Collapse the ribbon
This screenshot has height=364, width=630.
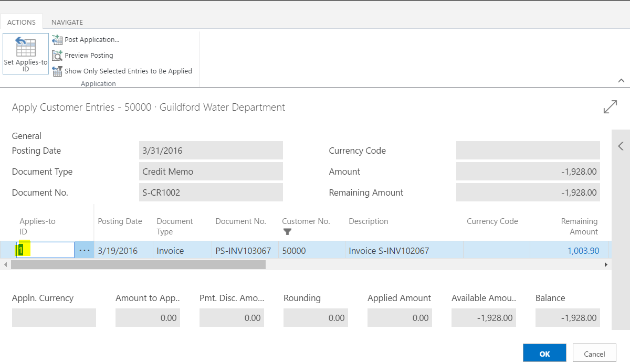coord(621,80)
